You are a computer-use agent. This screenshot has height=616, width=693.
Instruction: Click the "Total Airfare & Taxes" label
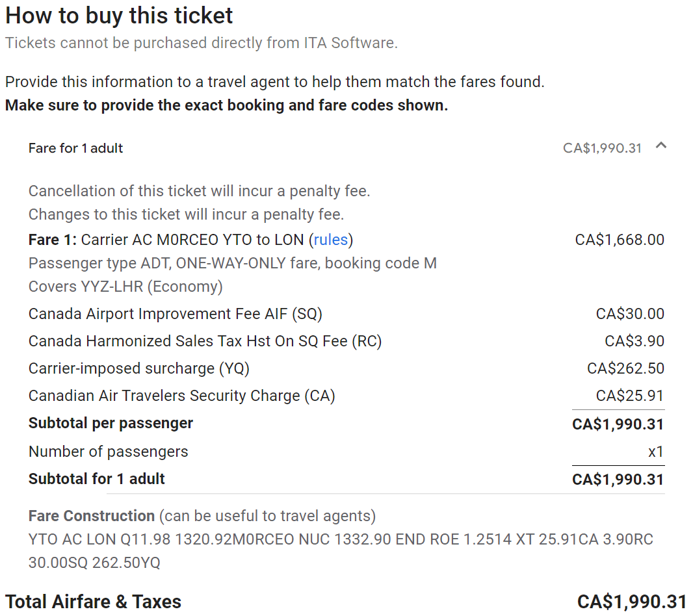click(x=93, y=602)
